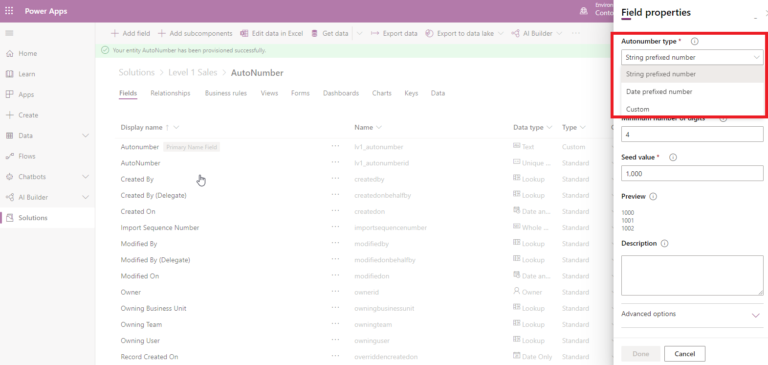Open more options for Created On row
This screenshot has width=768, height=365.
point(335,211)
